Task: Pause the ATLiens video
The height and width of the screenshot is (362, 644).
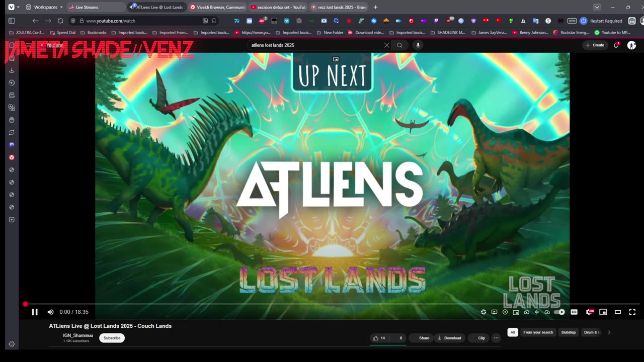Action: (35, 312)
